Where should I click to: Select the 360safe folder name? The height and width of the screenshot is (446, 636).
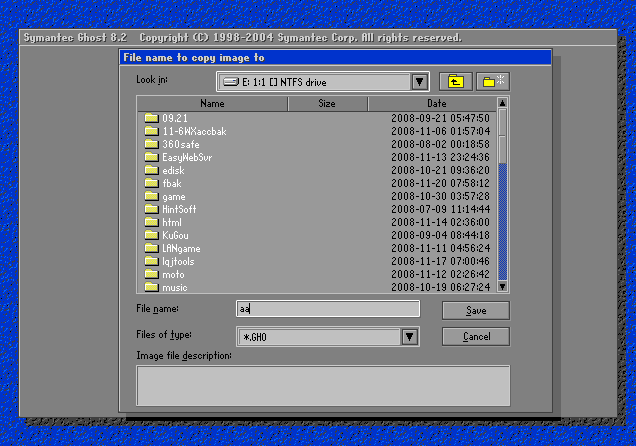(x=181, y=144)
